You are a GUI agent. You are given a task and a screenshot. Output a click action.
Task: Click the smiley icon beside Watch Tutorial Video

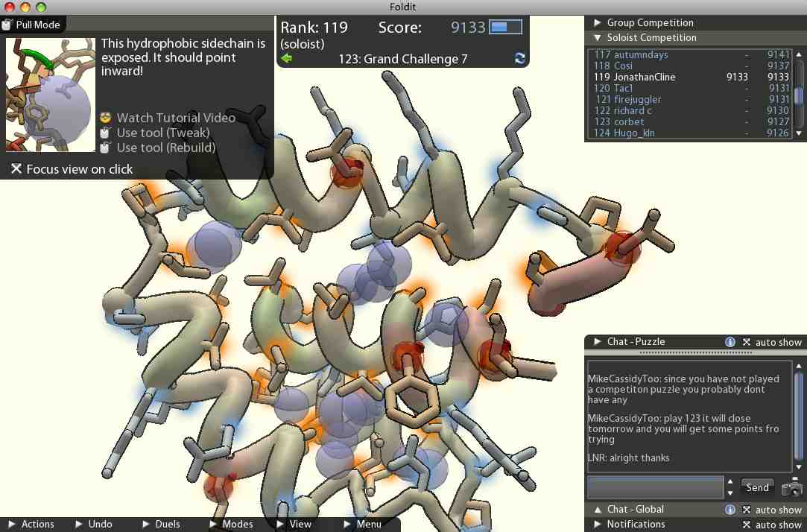pos(105,117)
